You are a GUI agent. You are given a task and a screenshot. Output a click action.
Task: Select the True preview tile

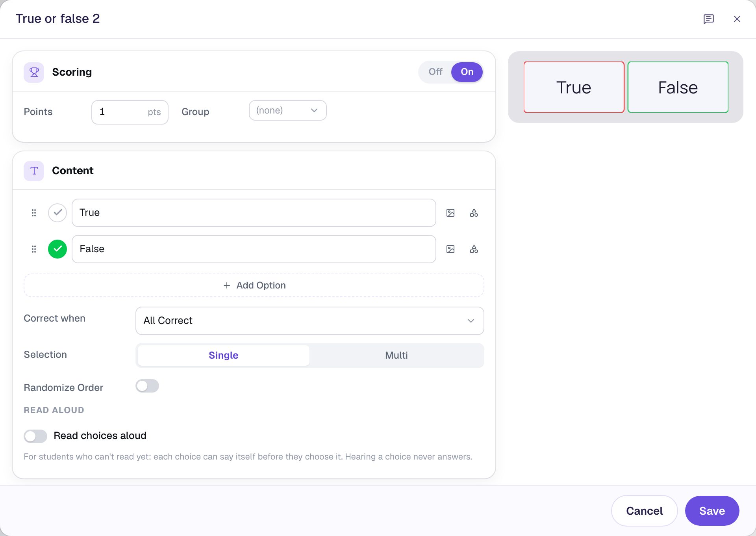(574, 87)
